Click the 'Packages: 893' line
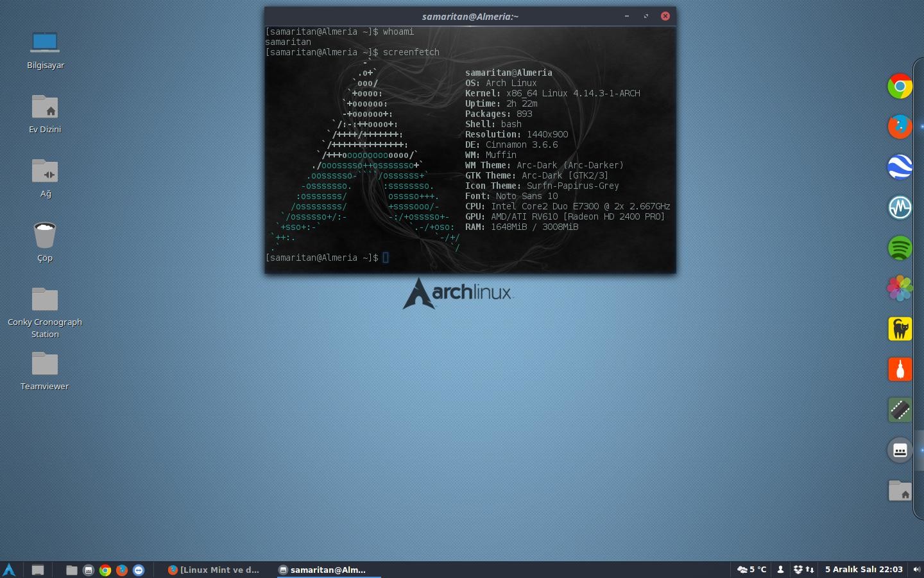Image resolution: width=924 pixels, height=578 pixels. tap(499, 114)
